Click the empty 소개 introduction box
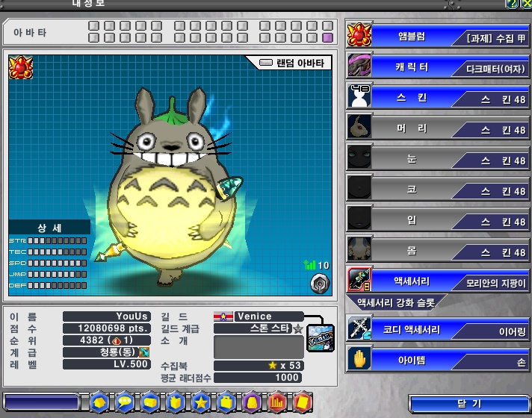Screen dimensions: 532x418 click(259, 346)
